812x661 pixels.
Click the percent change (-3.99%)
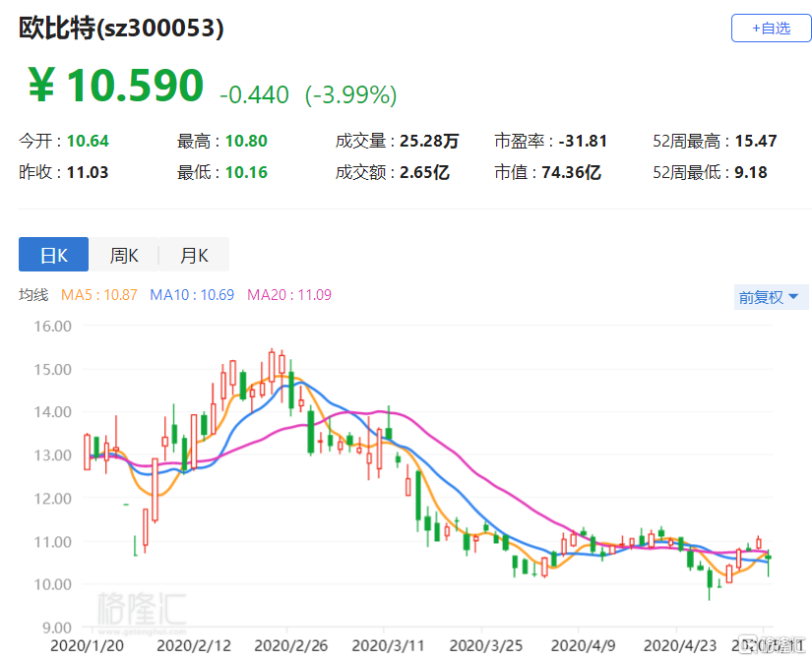click(x=351, y=94)
